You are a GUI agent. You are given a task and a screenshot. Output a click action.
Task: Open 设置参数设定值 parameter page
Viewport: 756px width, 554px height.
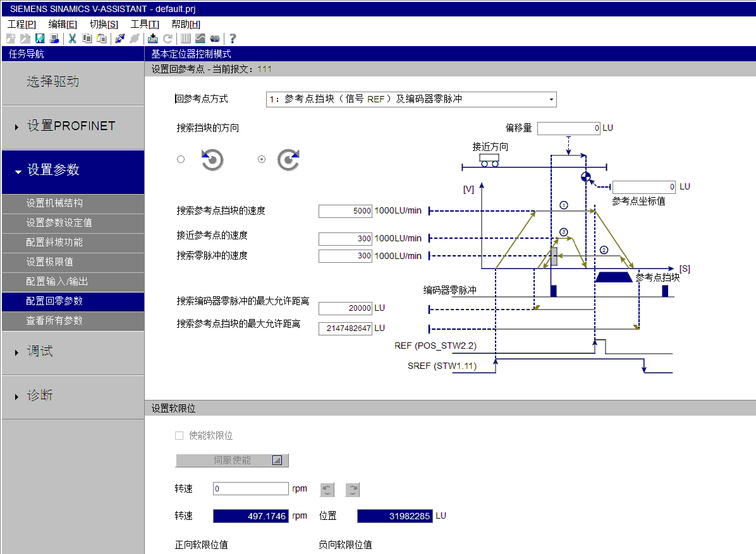[73, 224]
